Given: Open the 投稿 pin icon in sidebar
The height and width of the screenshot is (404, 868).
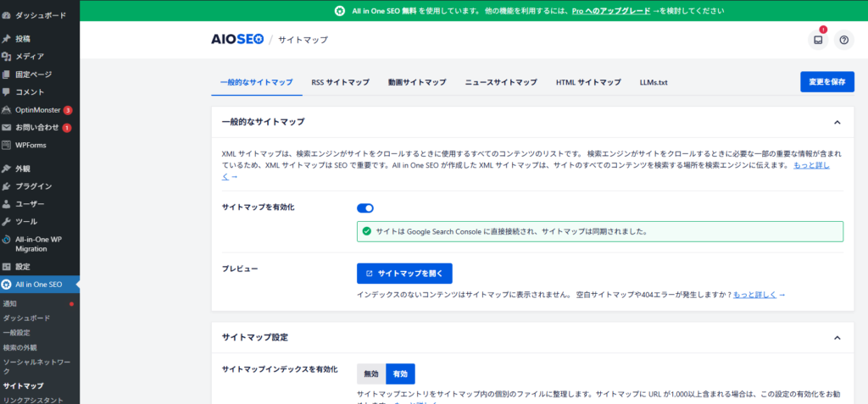Looking at the screenshot, I should pos(7,39).
